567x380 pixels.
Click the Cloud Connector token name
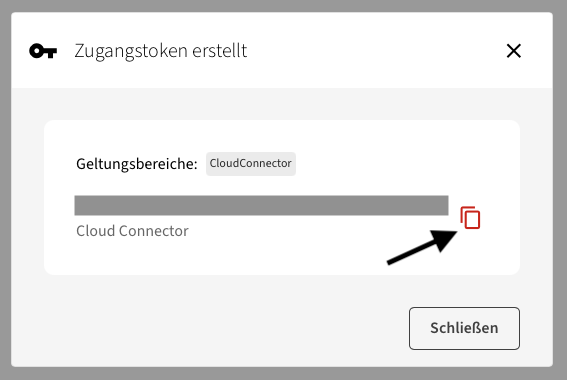point(132,231)
